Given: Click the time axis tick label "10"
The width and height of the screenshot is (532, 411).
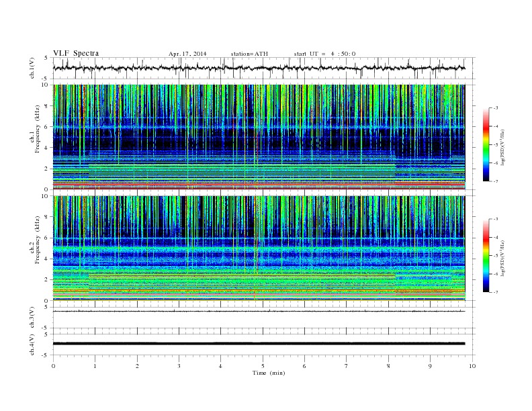Looking at the screenshot, I should pos(472,366).
